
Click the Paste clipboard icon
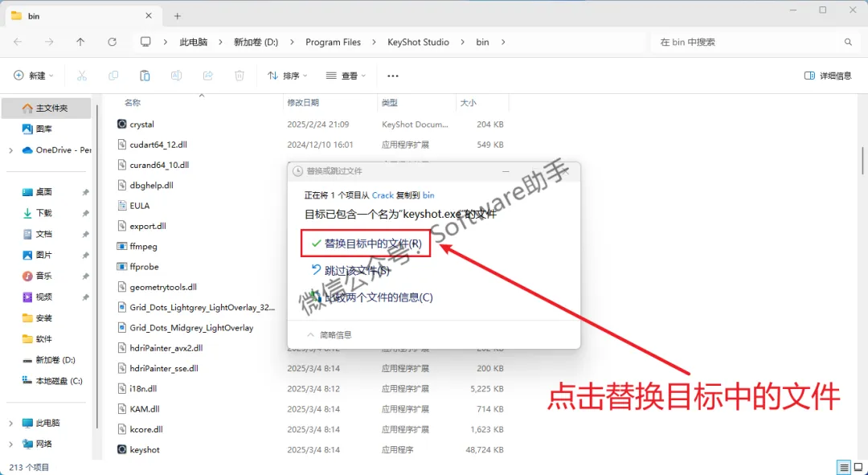pyautogui.click(x=145, y=76)
